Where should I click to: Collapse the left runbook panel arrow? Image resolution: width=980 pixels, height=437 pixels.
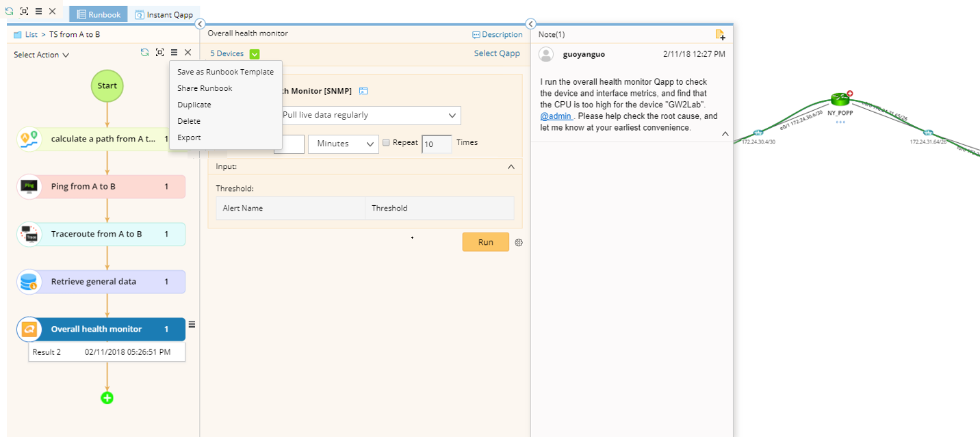tap(200, 25)
